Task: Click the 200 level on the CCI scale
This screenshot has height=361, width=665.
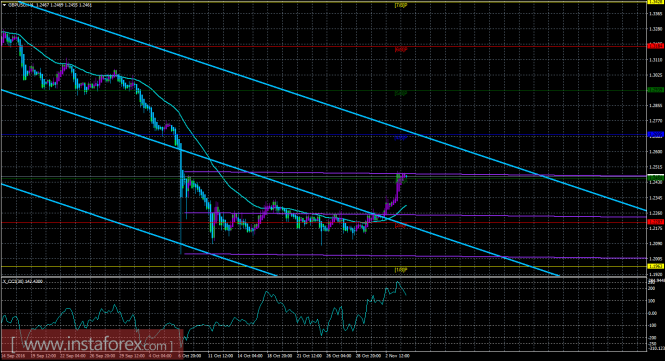Action: tap(652, 288)
